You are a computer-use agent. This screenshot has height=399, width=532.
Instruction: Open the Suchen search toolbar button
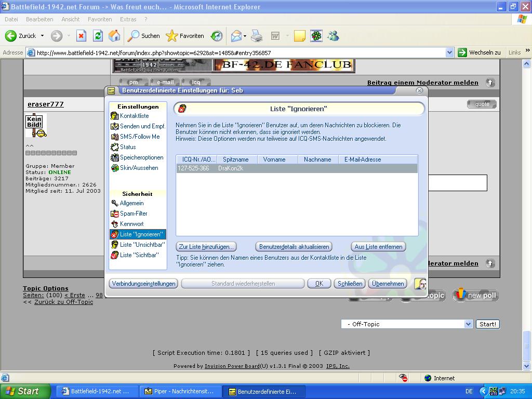[x=143, y=36]
